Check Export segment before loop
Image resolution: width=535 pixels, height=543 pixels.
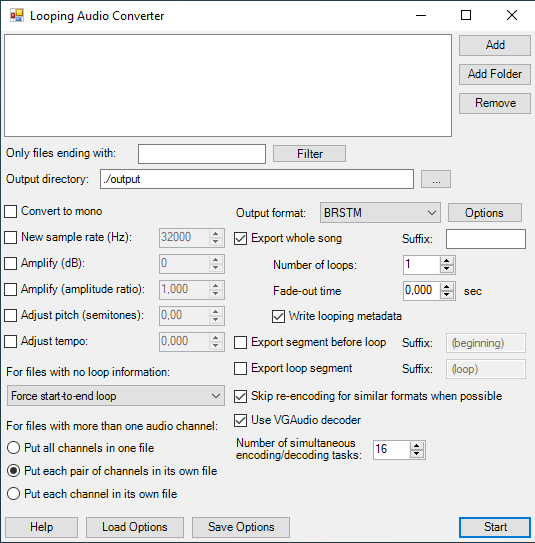[240, 342]
